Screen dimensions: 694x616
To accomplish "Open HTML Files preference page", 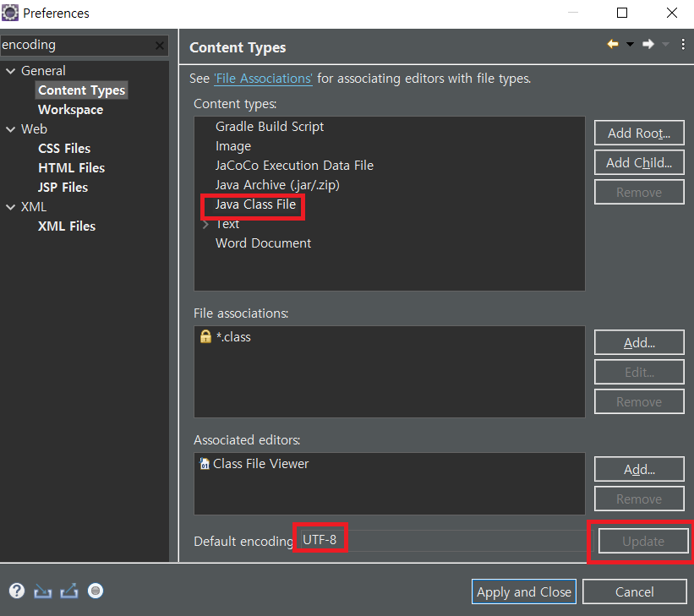I will (71, 168).
